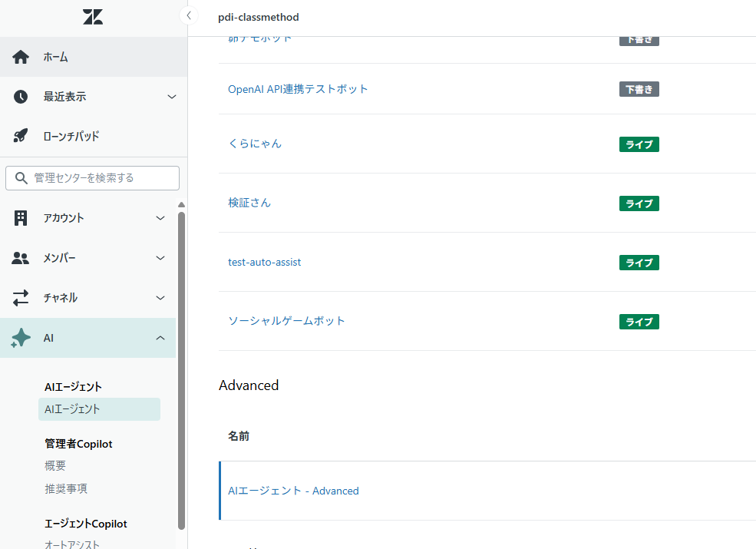756x549 pixels.
Task: Click the Home house icon
Action: [x=21, y=57]
